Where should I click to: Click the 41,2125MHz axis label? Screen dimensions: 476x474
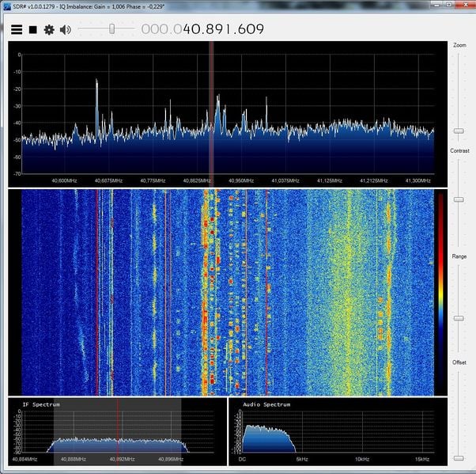coord(374,180)
